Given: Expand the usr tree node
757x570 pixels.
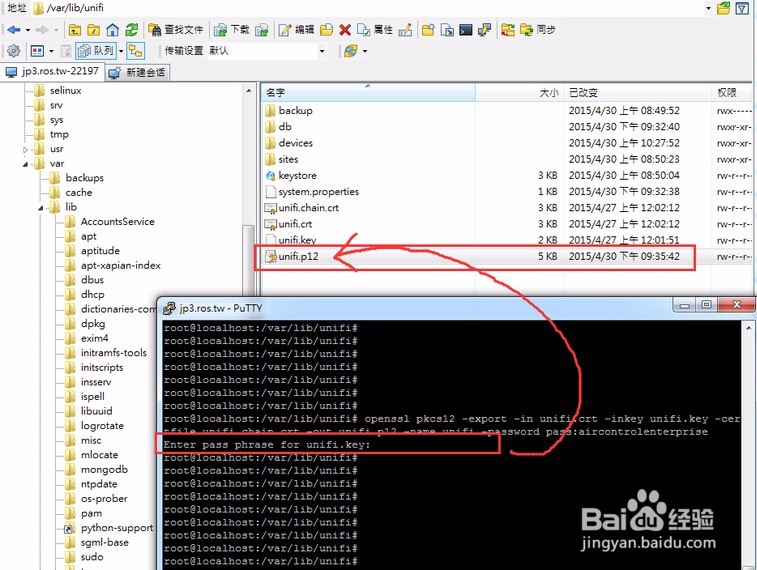Looking at the screenshot, I should pos(25,150).
